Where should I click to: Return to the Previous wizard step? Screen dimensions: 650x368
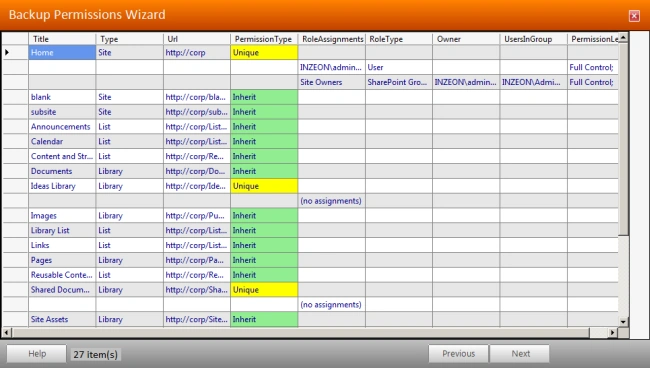coord(458,354)
